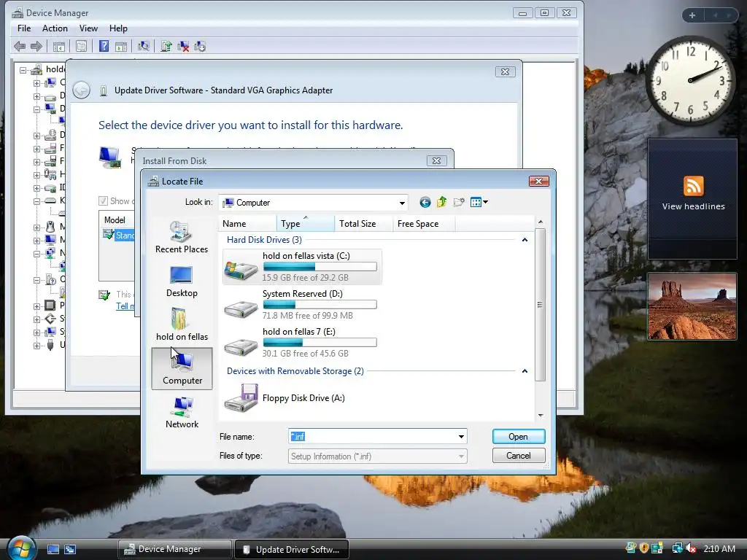The width and height of the screenshot is (747, 560).
Task: Toggle Show compatible hardware checkbox
Action: pos(103,201)
